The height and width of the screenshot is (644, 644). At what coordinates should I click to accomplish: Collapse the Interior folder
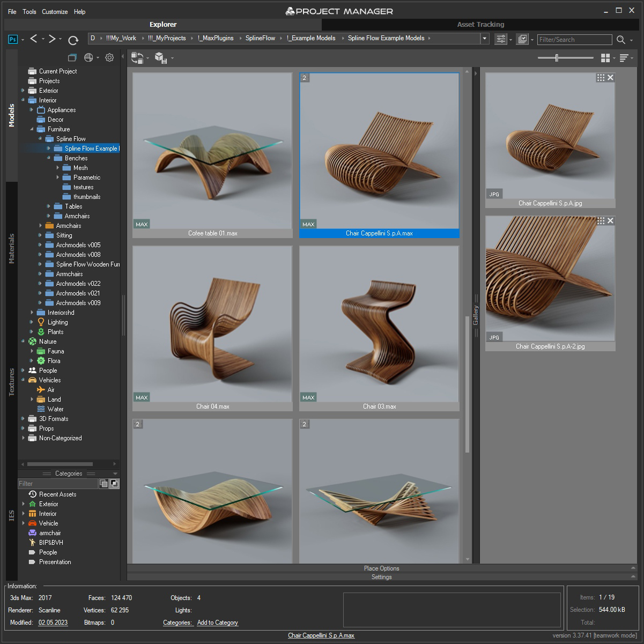pos(24,100)
